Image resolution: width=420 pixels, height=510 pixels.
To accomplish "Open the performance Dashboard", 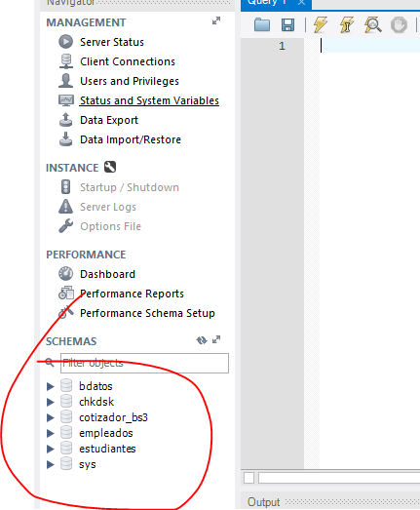I will click(107, 274).
